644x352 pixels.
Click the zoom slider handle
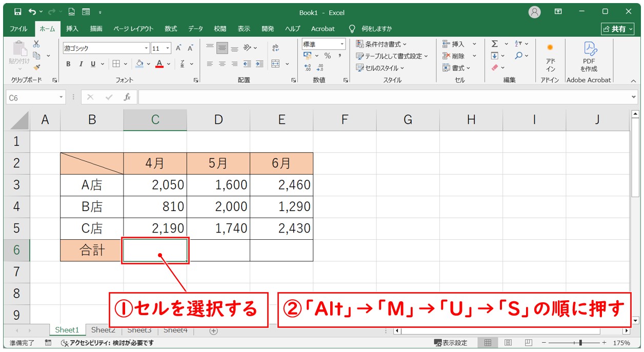[580, 343]
